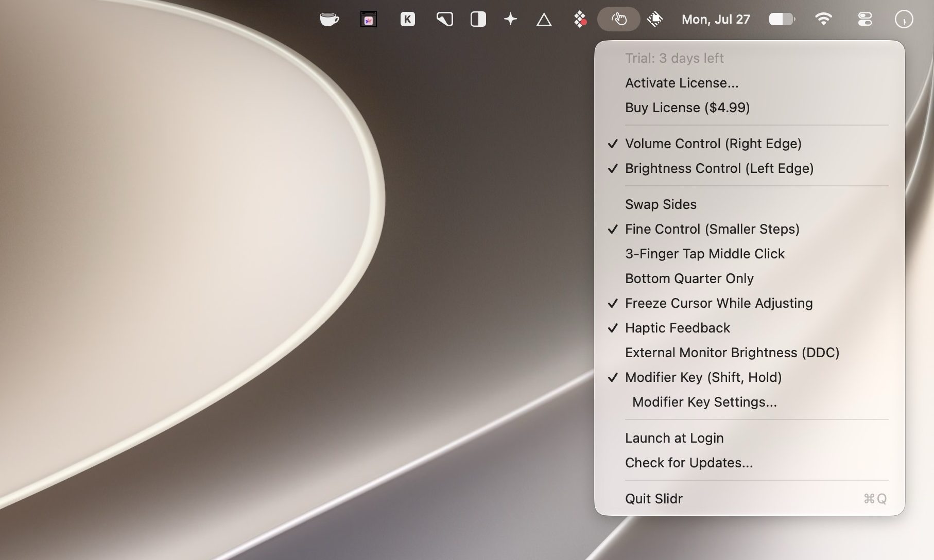The width and height of the screenshot is (934, 560).
Task: Select Check for Updates...
Action: (749, 463)
